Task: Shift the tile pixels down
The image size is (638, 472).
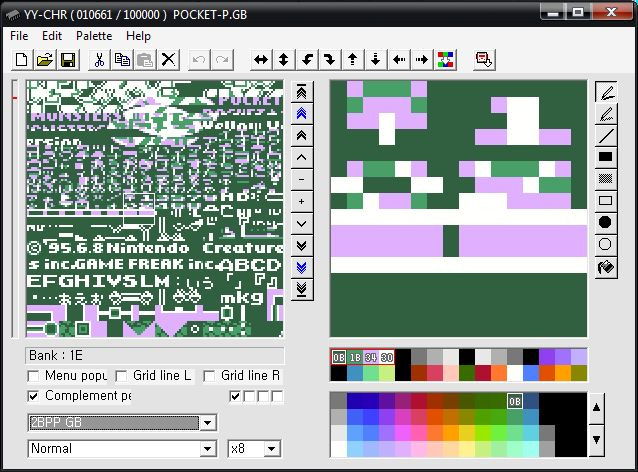Action: [376, 60]
